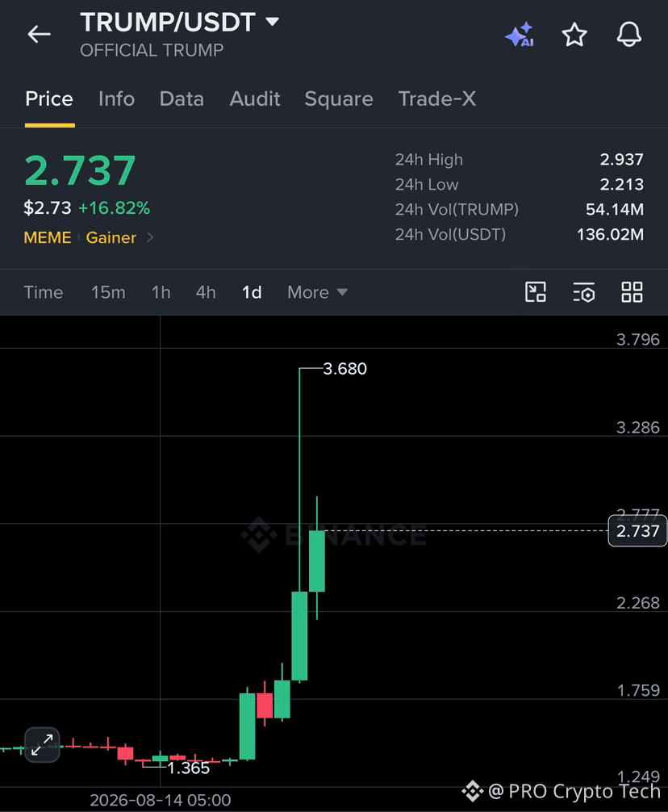Switch to the Price tab
Image resolution: width=668 pixels, height=812 pixels.
coord(49,99)
